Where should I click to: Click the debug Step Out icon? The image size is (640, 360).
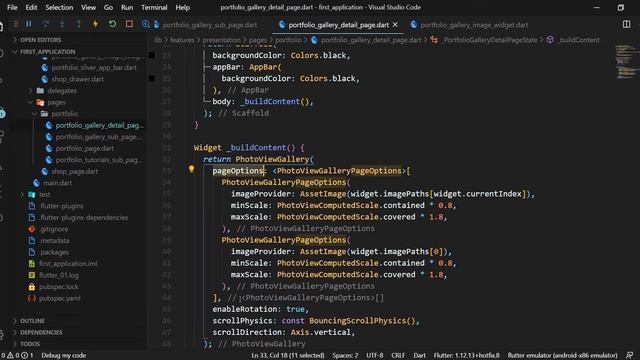78,24
